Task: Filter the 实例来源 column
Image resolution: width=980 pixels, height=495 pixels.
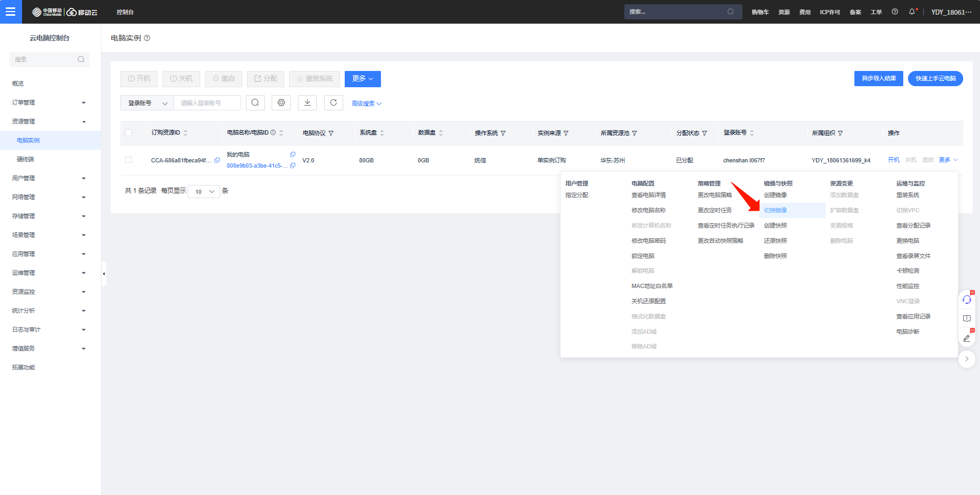Action: tap(566, 133)
